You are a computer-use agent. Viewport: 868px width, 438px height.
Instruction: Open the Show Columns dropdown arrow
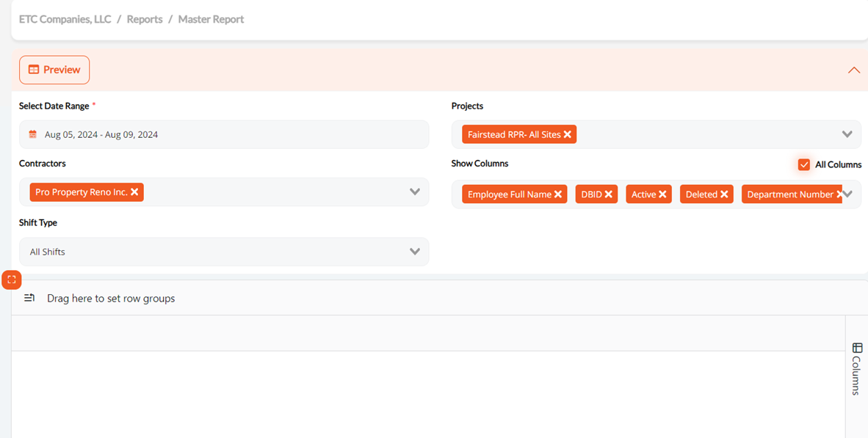coord(847,194)
